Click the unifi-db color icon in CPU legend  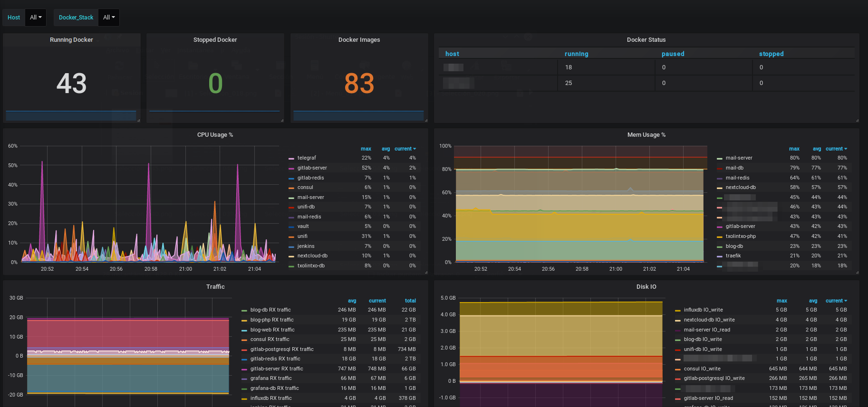click(x=291, y=207)
